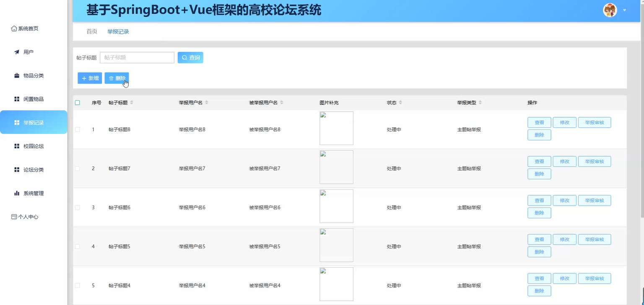Open the 用户 sidebar menu
The width and height of the screenshot is (644, 305).
34,52
